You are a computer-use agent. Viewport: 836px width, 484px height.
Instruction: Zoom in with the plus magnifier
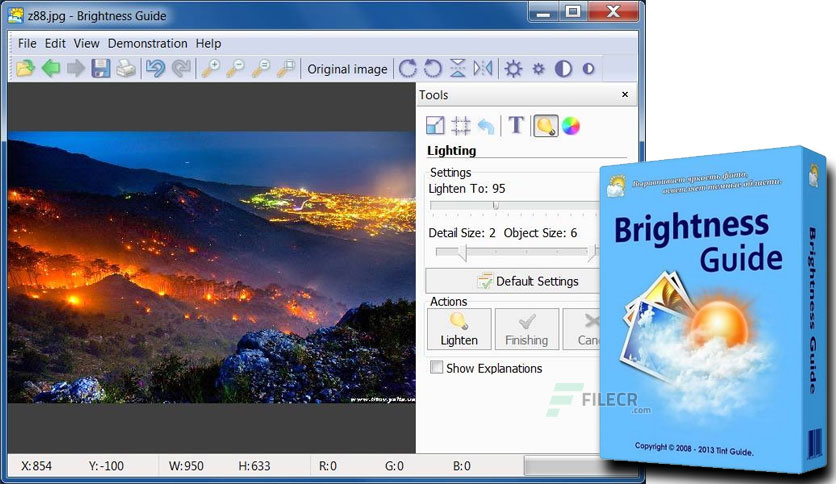[211, 68]
